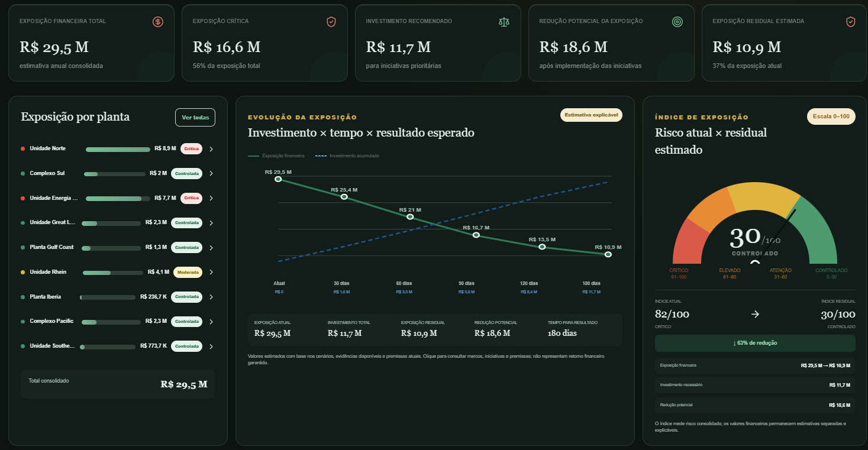Click the arrow between Índice Atual and Residual

coord(755,314)
